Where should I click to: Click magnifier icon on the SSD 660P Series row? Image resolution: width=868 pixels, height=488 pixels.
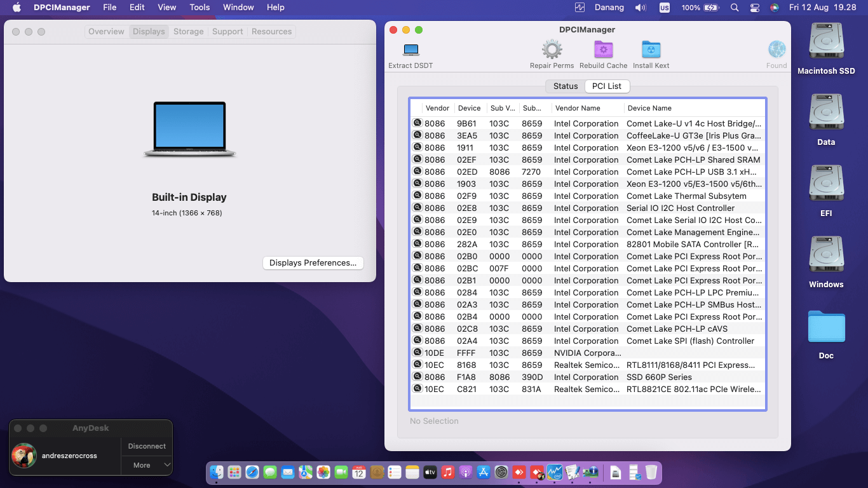point(417,376)
